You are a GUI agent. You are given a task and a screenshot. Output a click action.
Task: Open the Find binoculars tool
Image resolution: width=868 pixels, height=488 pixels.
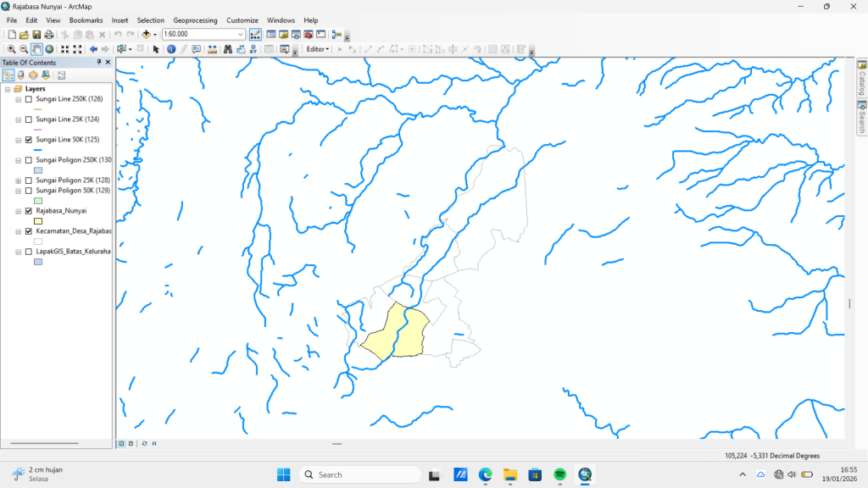pos(227,49)
